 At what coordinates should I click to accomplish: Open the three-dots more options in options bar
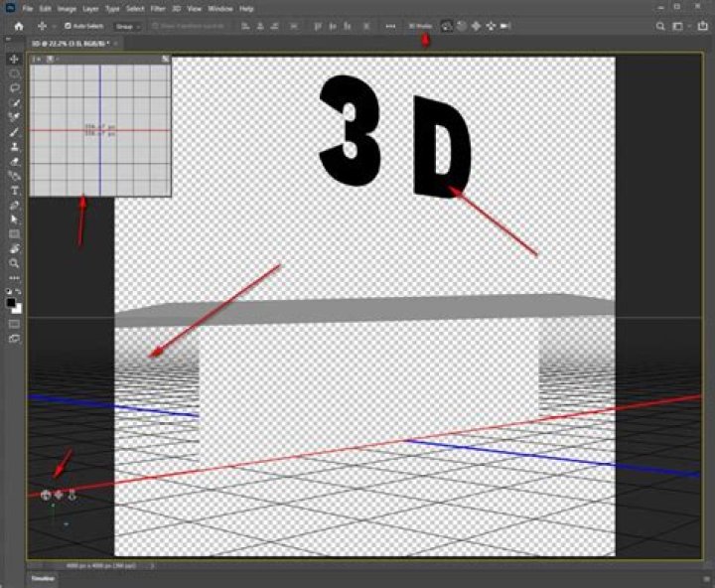[390, 26]
